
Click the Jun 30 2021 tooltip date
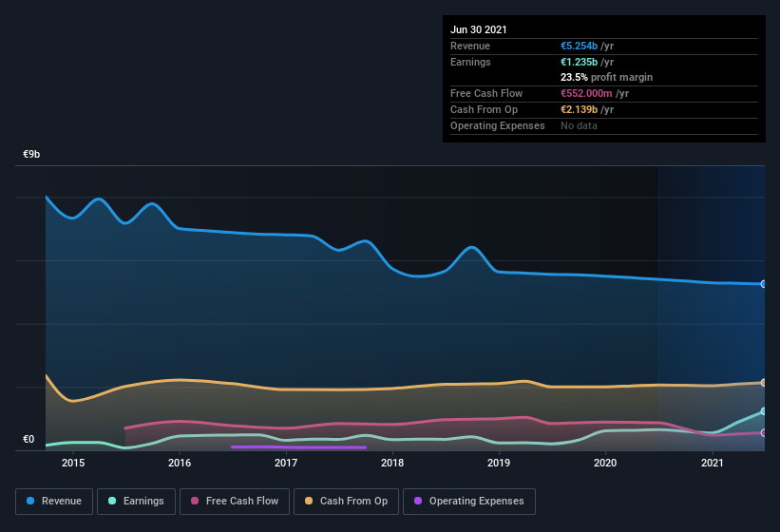pos(479,29)
